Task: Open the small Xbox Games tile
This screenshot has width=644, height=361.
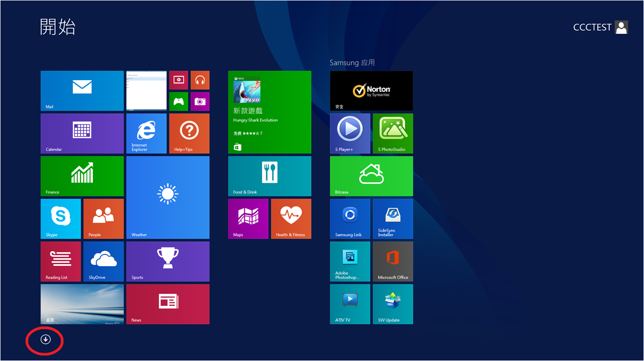Action: point(179,102)
